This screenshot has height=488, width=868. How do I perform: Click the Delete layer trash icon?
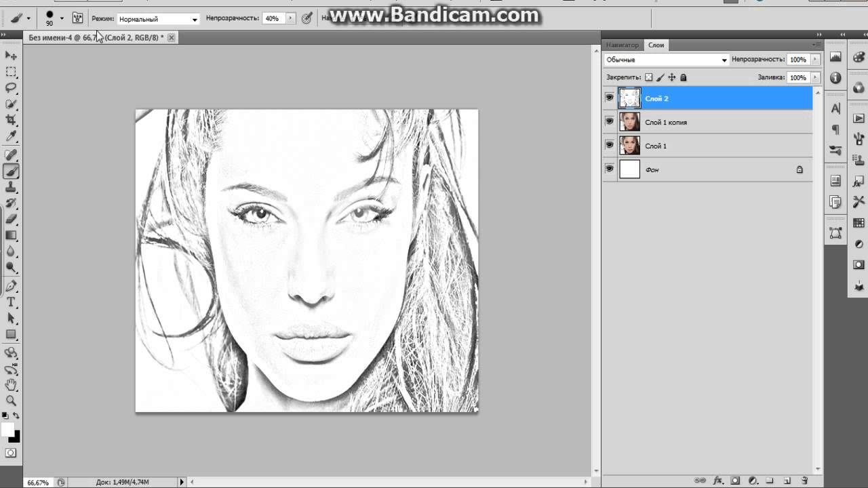point(804,481)
